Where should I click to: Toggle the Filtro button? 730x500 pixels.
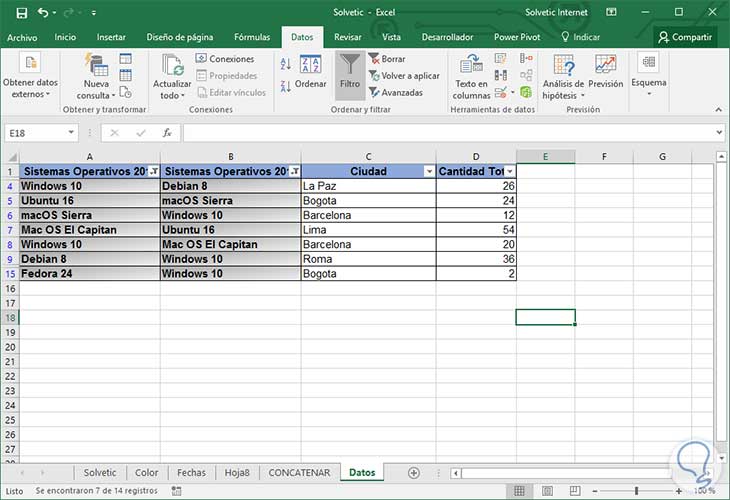350,74
